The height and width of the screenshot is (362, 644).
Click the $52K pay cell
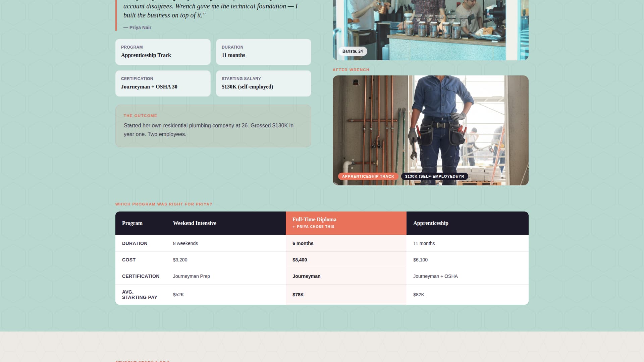coord(226,295)
